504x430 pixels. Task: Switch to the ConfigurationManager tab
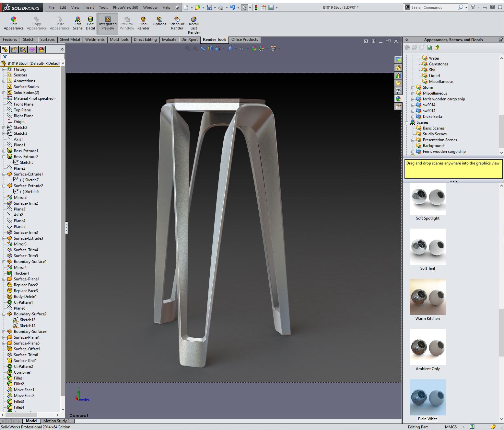23,50
